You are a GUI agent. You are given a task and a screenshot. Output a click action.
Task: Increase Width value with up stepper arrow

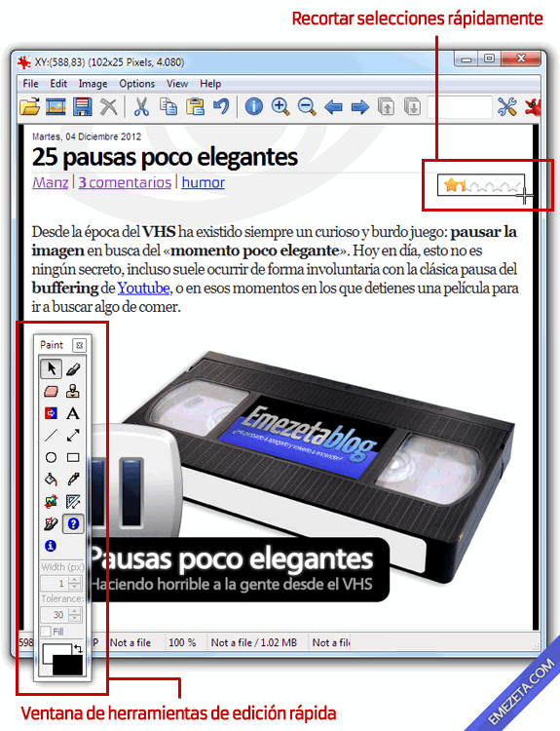tap(75, 580)
